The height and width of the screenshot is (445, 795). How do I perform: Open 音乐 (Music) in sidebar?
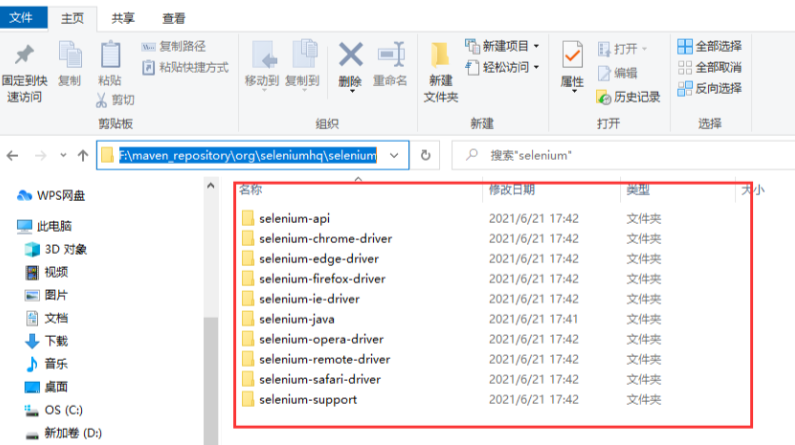point(47,364)
